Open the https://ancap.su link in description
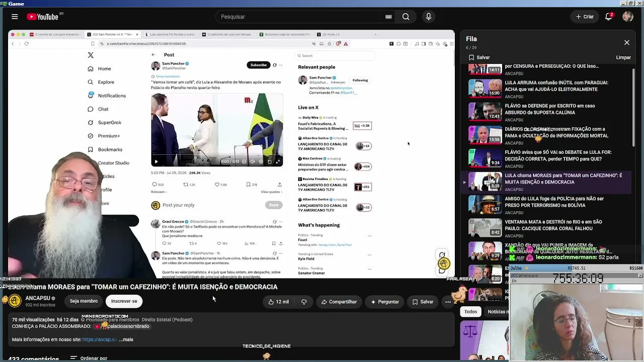This screenshot has width=644, height=362. (100, 339)
